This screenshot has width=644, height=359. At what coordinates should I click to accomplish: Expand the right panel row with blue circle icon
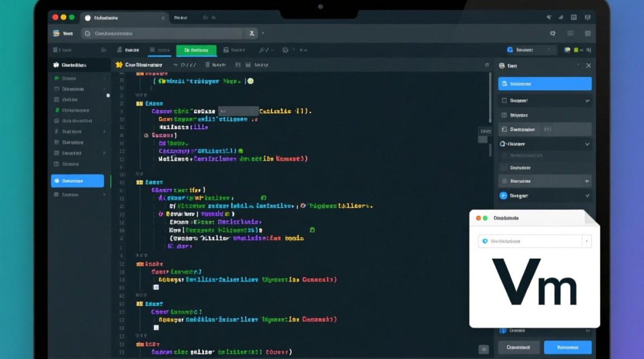click(587, 196)
